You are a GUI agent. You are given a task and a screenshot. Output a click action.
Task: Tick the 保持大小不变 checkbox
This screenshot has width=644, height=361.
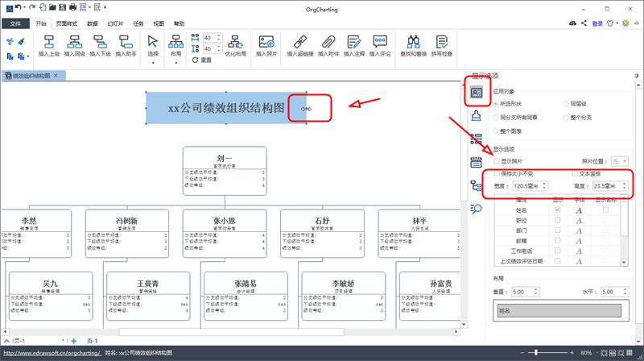pos(497,173)
